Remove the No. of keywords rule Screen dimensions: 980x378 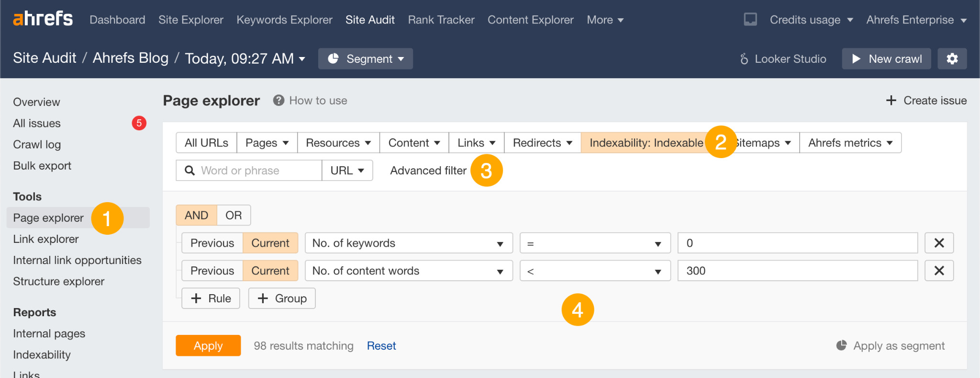click(939, 243)
